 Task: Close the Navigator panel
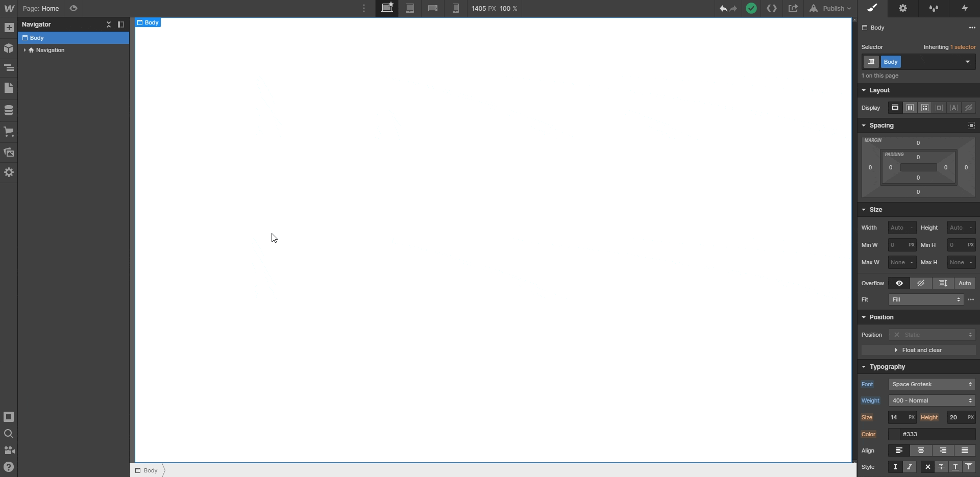click(109, 24)
